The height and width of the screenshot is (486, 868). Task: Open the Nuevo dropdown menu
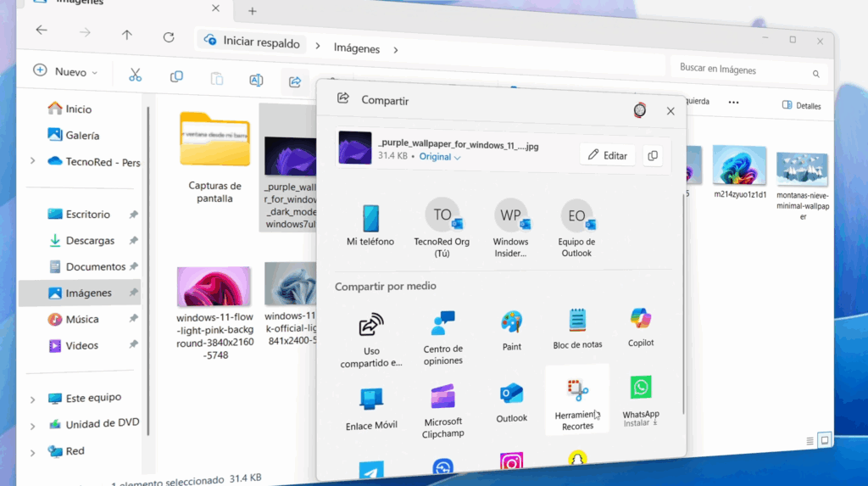point(65,71)
